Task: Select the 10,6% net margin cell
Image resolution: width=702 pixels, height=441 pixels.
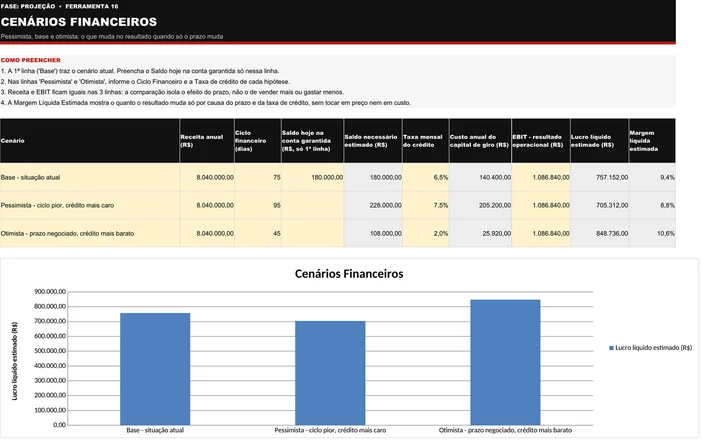Action: [652, 233]
